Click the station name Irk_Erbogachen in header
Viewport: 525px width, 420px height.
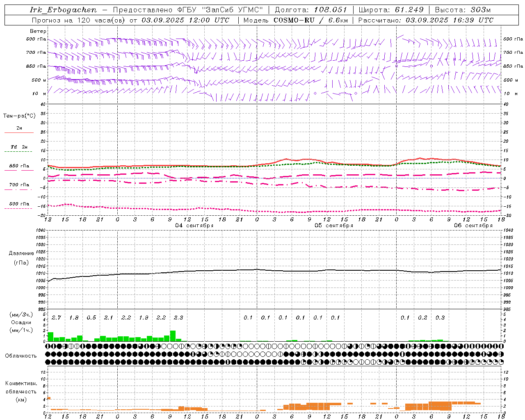pyautogui.click(x=63, y=10)
